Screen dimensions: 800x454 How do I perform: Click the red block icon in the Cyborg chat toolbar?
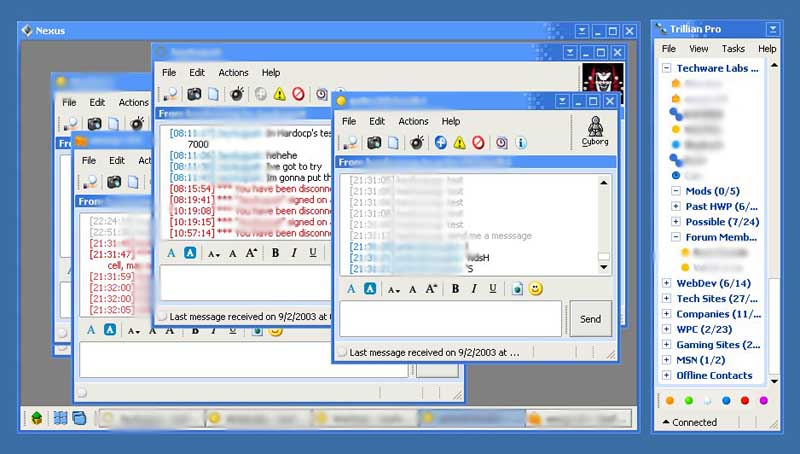pyautogui.click(x=478, y=143)
